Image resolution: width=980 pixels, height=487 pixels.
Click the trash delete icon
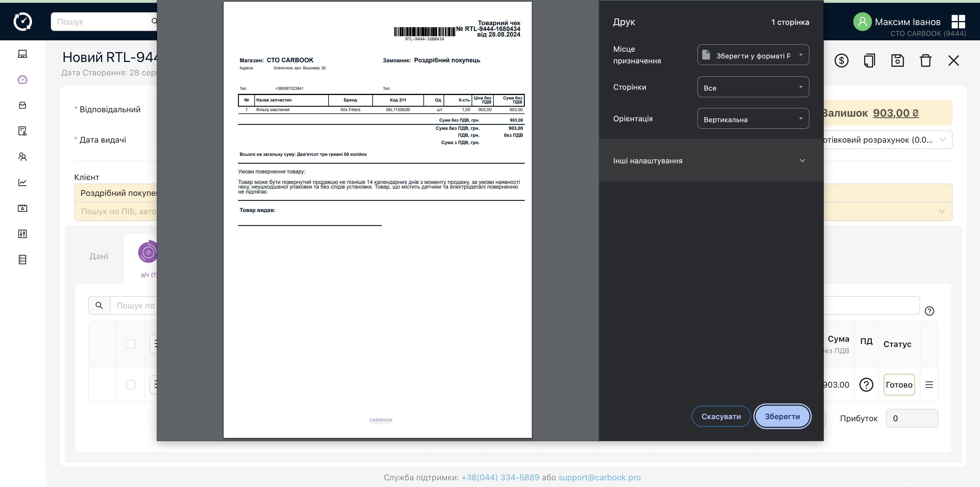(x=925, y=61)
